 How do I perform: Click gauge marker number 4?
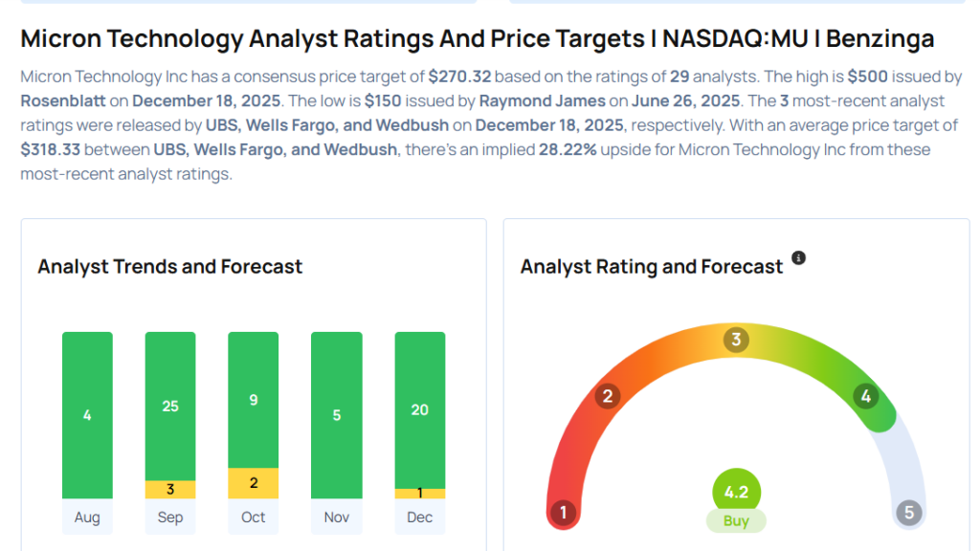865,396
